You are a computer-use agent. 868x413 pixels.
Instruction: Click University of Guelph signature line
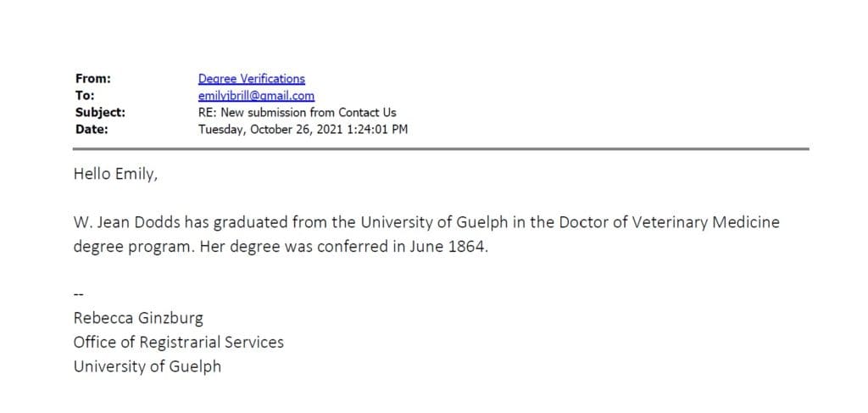[x=147, y=366]
